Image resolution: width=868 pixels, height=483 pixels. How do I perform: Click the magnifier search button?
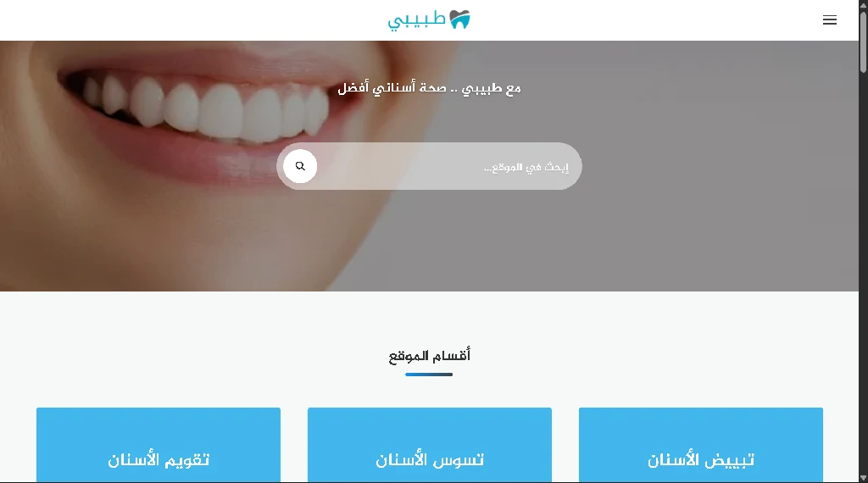[300, 166]
